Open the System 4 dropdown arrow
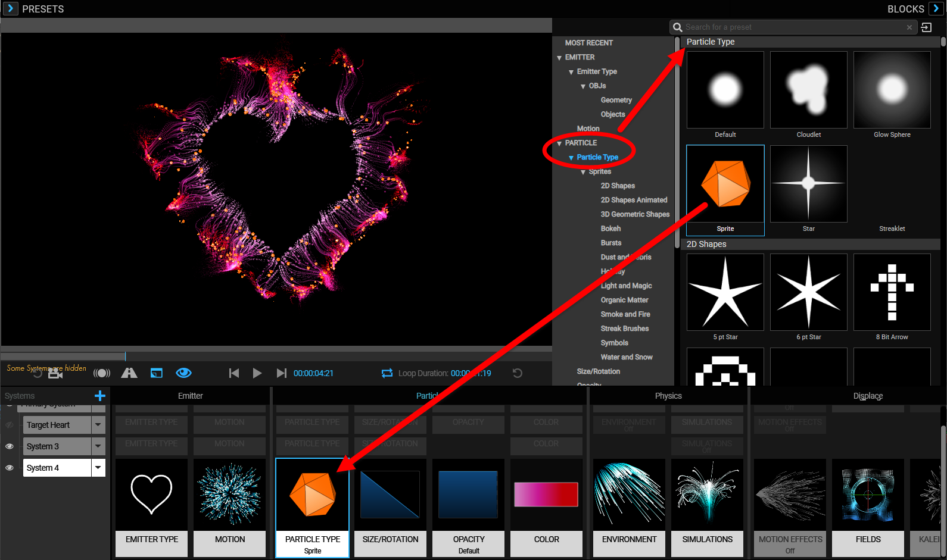Viewport: 947px width, 560px height. tap(98, 468)
